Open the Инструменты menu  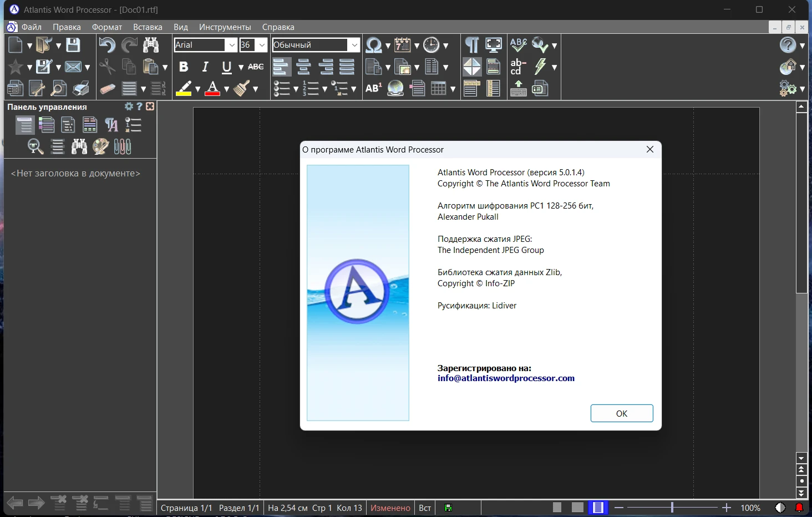pyautogui.click(x=225, y=27)
